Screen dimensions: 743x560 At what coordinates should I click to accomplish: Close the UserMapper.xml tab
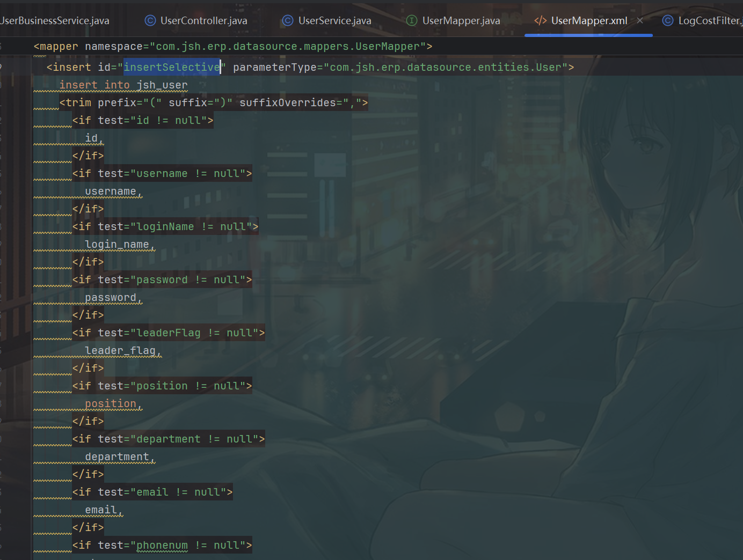coord(640,20)
